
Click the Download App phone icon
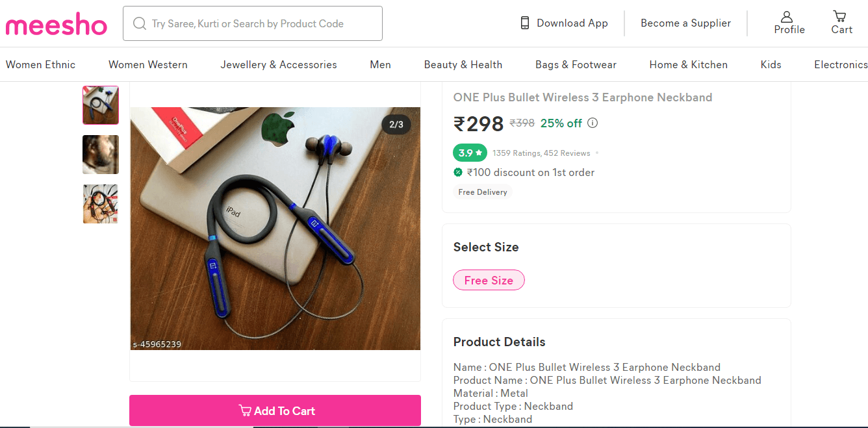pos(525,23)
